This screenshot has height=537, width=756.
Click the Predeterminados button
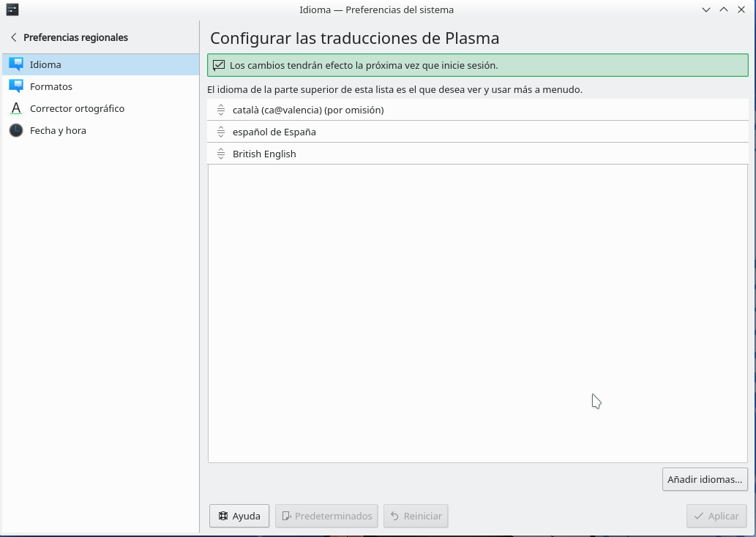click(326, 516)
